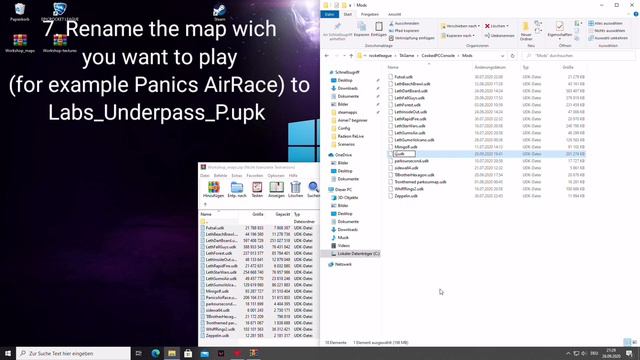Image resolution: width=640 pixels, height=360 pixels.
Task: Click TAGame in breadcrumb path
Action: click(407, 56)
